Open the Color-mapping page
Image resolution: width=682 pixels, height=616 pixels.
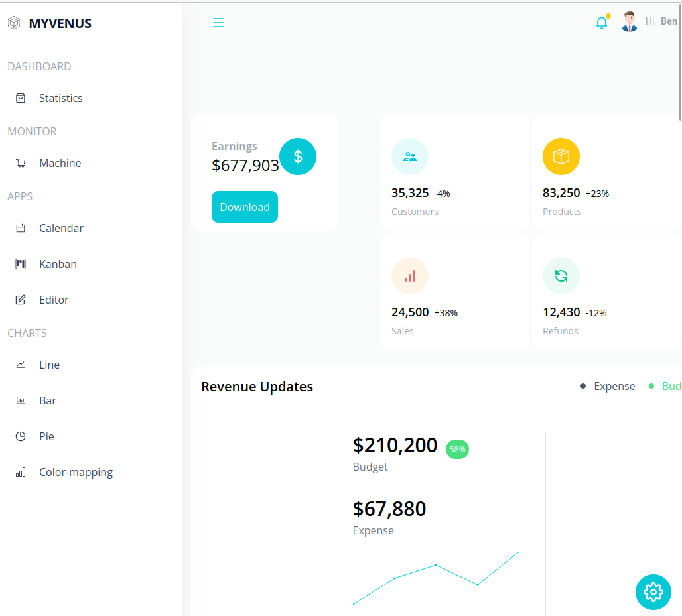click(x=76, y=472)
